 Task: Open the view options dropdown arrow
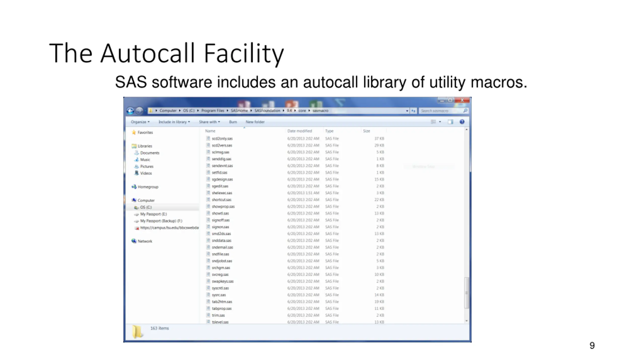(440, 122)
